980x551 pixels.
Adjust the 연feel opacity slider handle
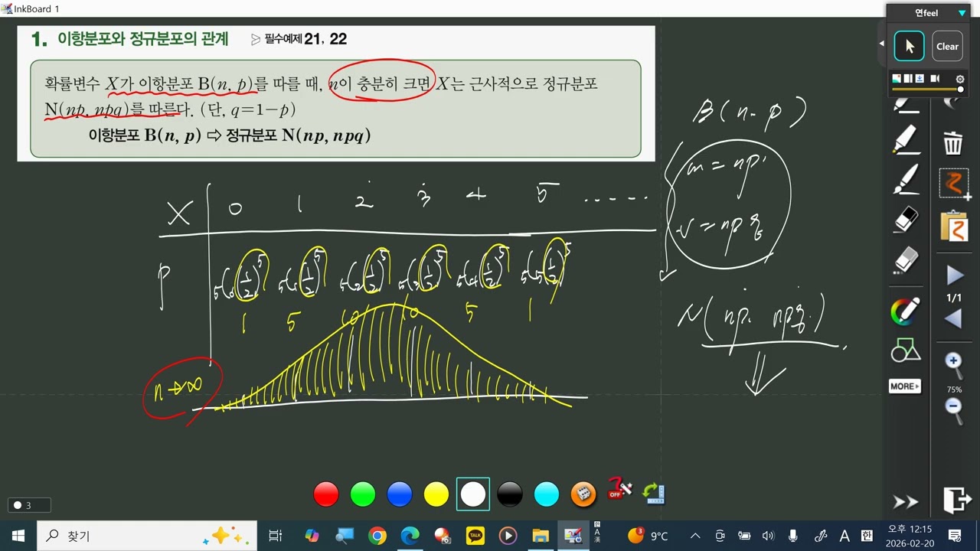[x=960, y=90]
